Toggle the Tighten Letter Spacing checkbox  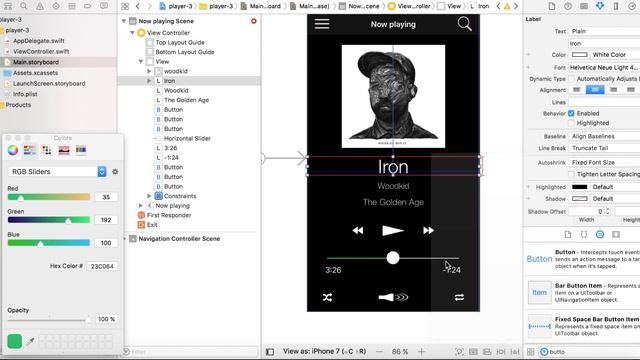(x=571, y=174)
